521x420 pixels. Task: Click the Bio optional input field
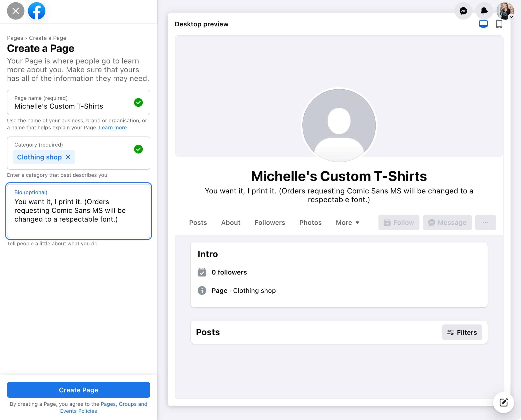(x=79, y=211)
